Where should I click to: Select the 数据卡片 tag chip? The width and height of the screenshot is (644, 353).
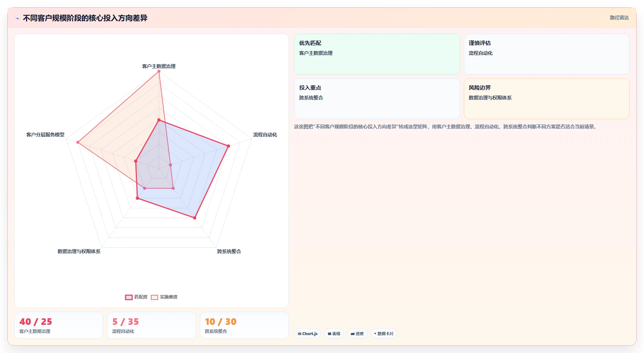pyautogui.click(x=384, y=334)
